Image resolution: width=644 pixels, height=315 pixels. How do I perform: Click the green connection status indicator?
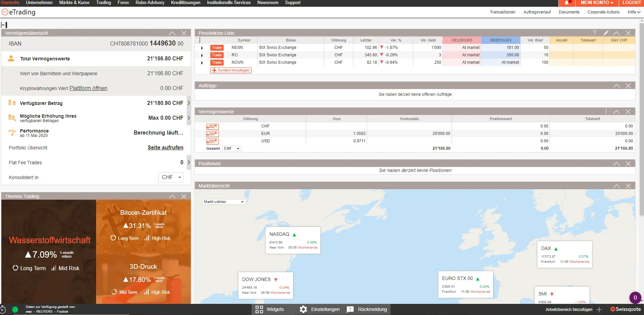[x=15, y=310]
